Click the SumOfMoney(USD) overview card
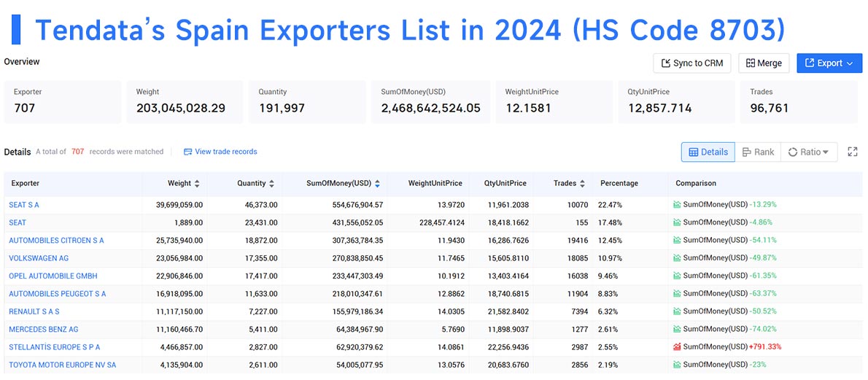 (430, 102)
